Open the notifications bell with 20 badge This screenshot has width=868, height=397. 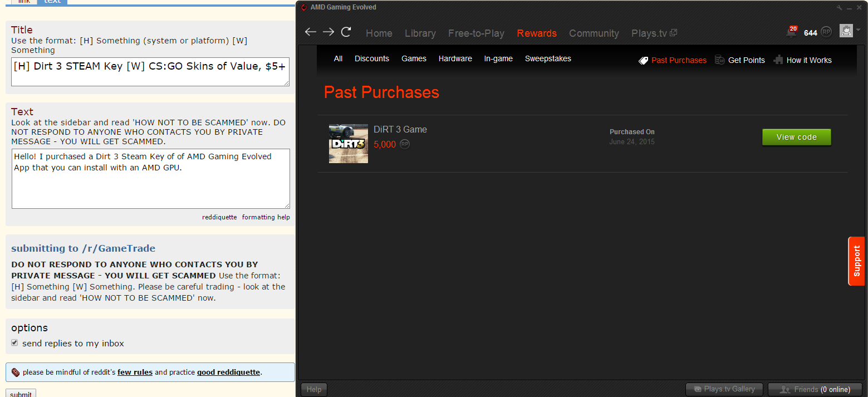[x=791, y=32]
